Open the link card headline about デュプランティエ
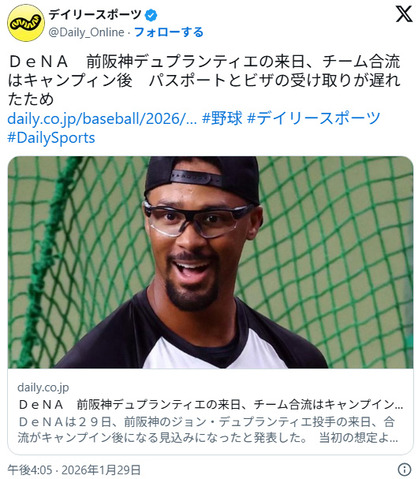Image resolution: width=418 pixels, height=479 pixels. coord(210,404)
